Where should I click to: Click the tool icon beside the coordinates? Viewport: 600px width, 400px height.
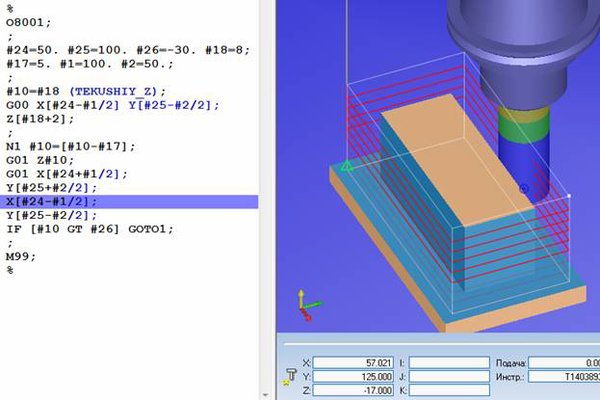tap(291, 376)
